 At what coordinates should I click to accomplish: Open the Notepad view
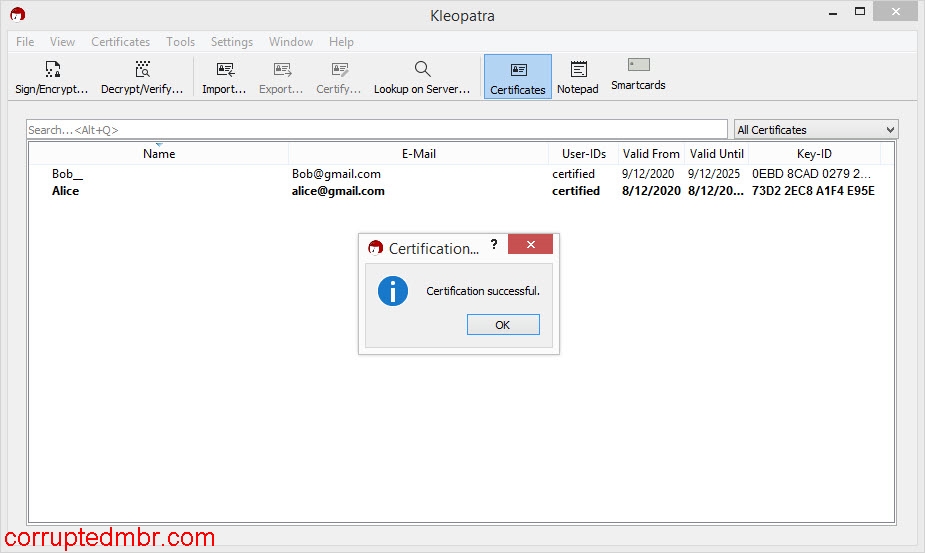(x=578, y=77)
